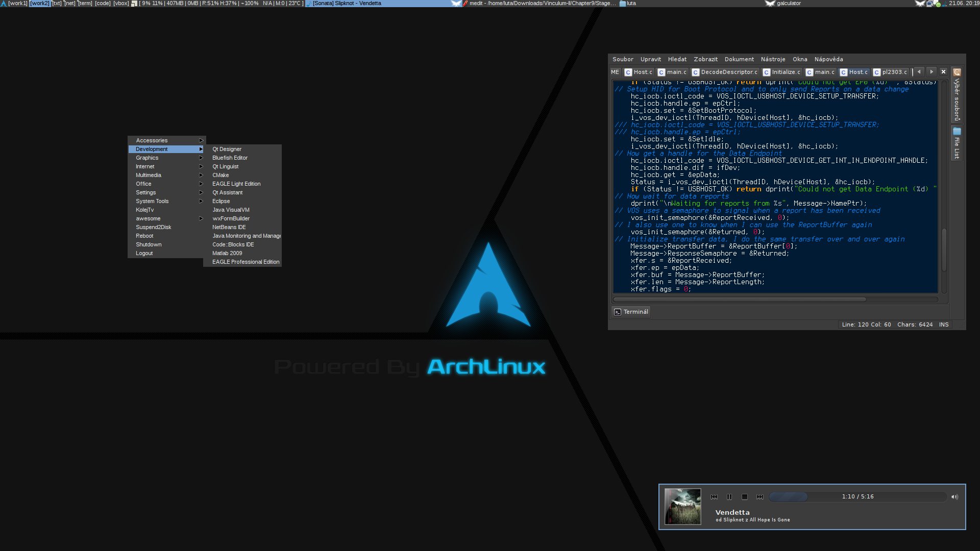This screenshot has height=551, width=980.
Task: Open the Okna menu
Action: click(800, 59)
